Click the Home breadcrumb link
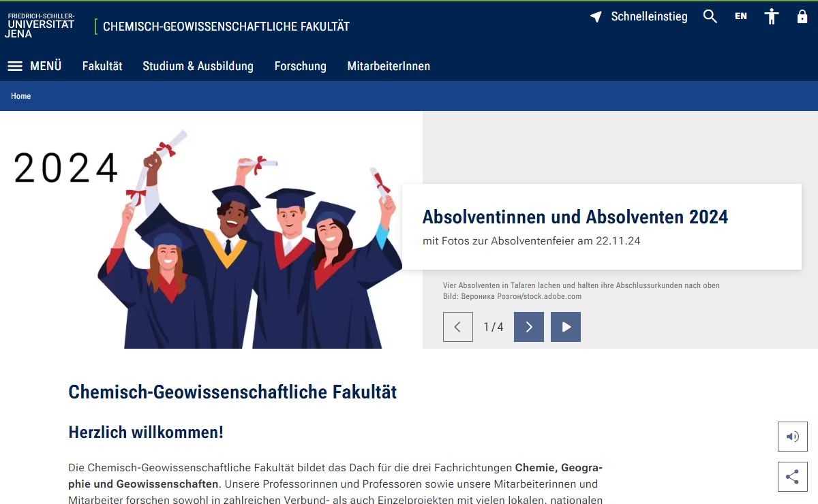818x504 pixels. [x=20, y=96]
